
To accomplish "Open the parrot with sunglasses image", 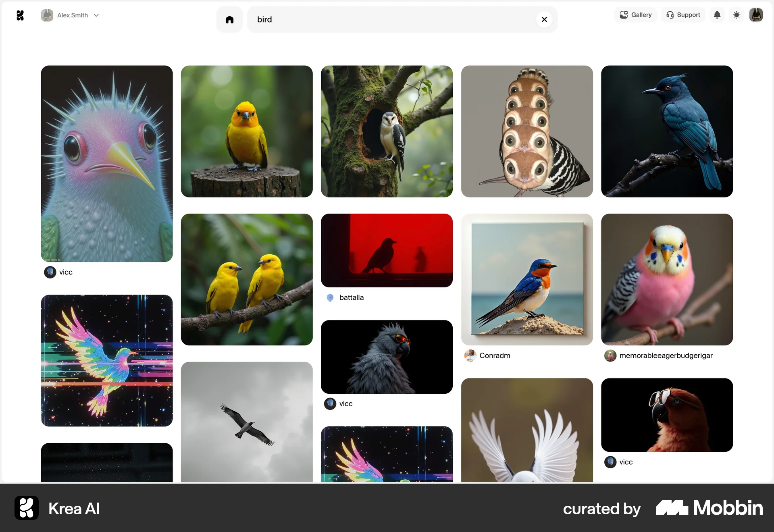I will [667, 415].
